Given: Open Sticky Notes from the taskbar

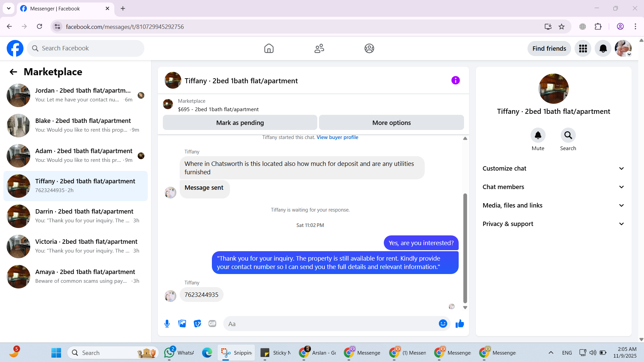Looking at the screenshot, I should point(275,353).
